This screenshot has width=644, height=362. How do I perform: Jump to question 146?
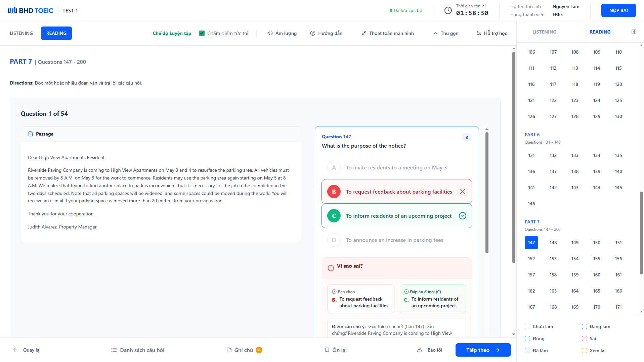pos(531,204)
